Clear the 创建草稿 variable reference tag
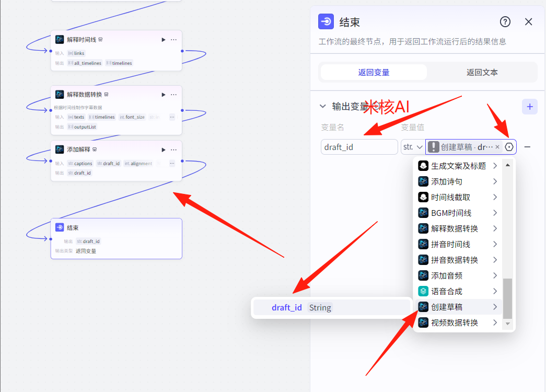This screenshot has width=546, height=392. [x=497, y=147]
